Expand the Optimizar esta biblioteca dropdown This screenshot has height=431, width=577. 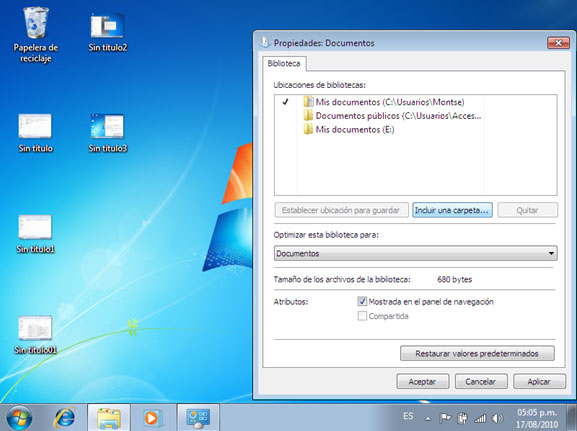point(415,253)
